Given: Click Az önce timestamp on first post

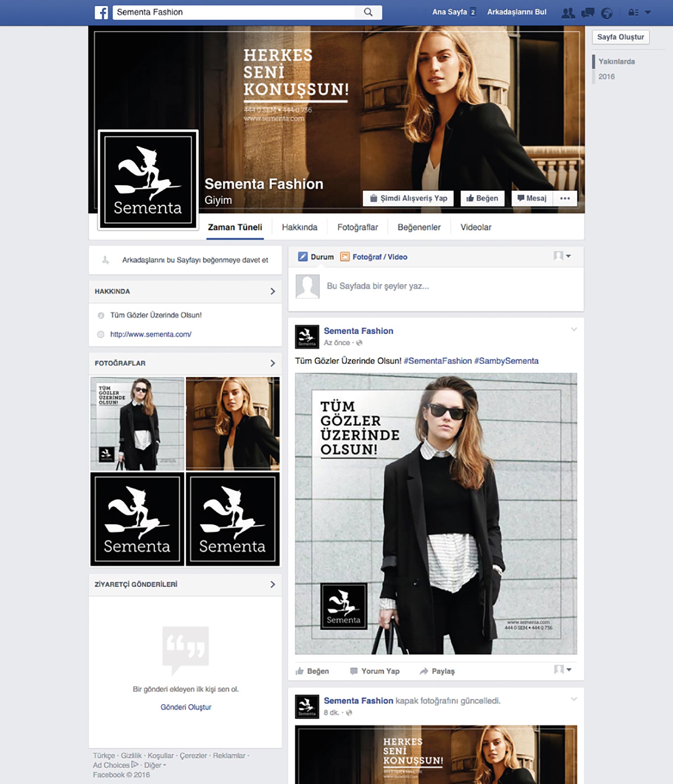Looking at the screenshot, I should [x=336, y=343].
